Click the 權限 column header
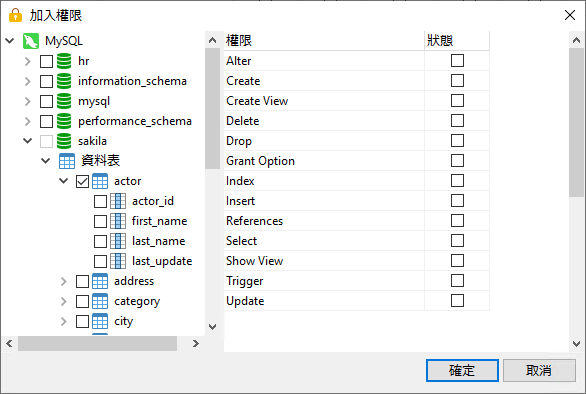 point(324,40)
